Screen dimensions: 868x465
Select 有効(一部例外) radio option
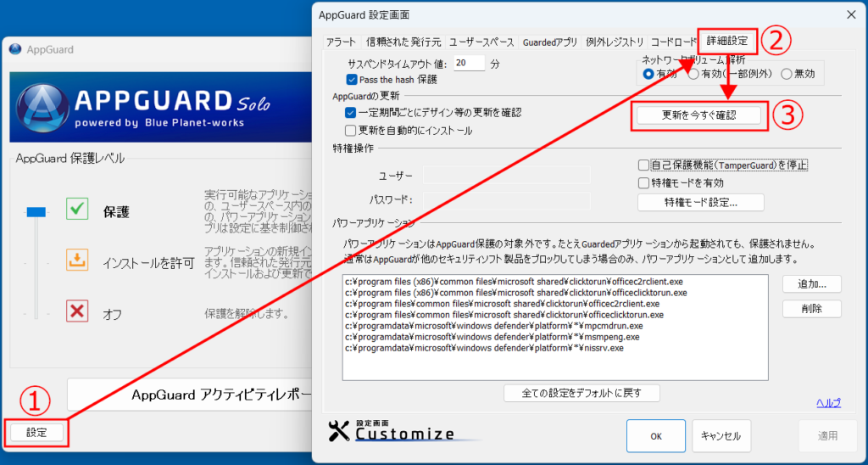click(693, 74)
